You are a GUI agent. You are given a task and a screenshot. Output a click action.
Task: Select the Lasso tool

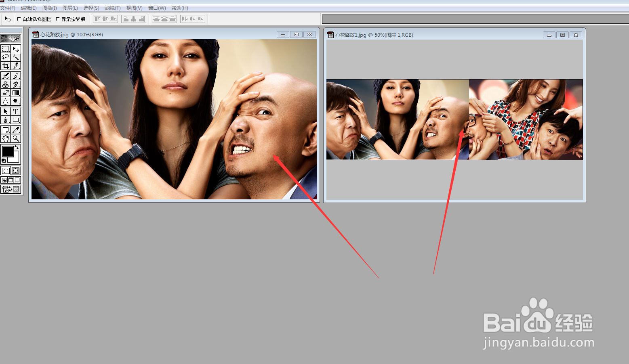pyautogui.click(x=6, y=57)
